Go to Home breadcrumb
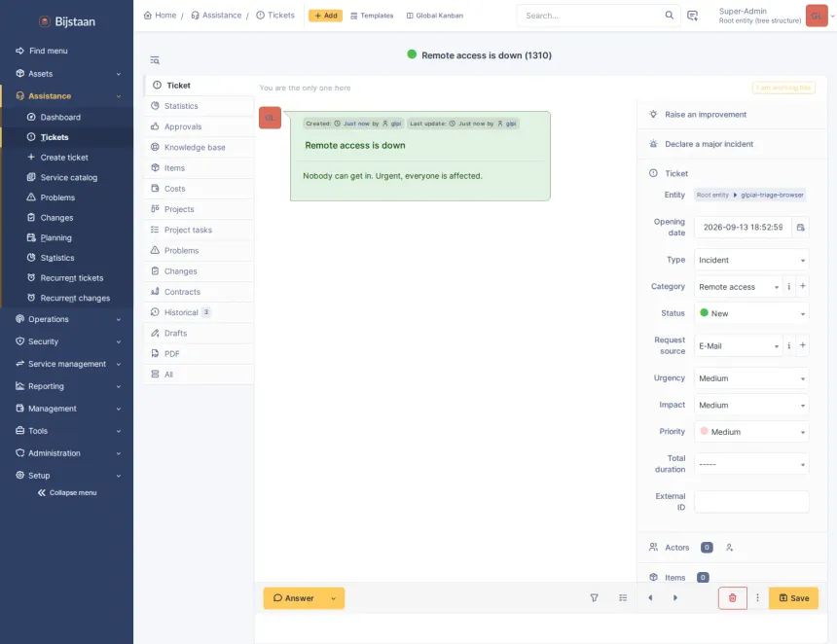This screenshot has height=644, width=837. [x=161, y=16]
